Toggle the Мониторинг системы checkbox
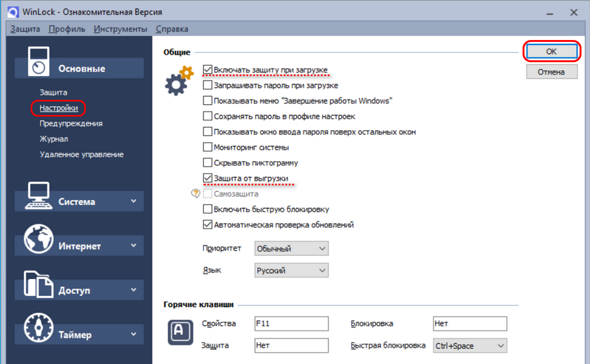The image size is (590, 364). (x=208, y=147)
